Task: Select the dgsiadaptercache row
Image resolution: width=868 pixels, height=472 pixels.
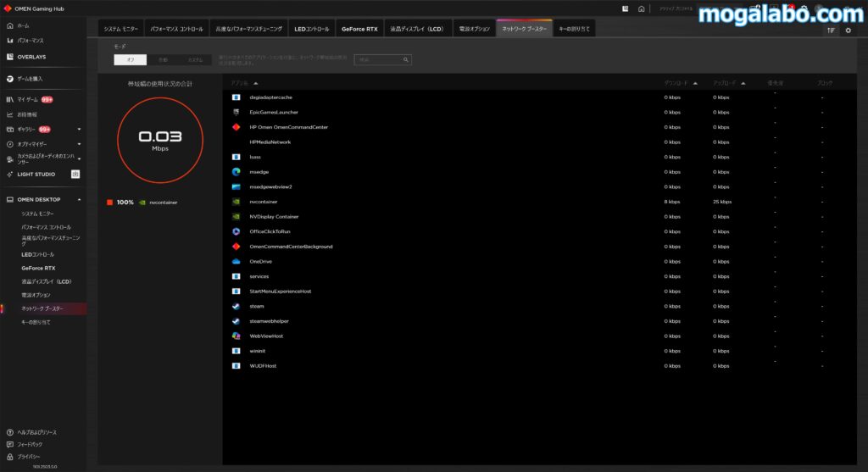Action: [539, 97]
